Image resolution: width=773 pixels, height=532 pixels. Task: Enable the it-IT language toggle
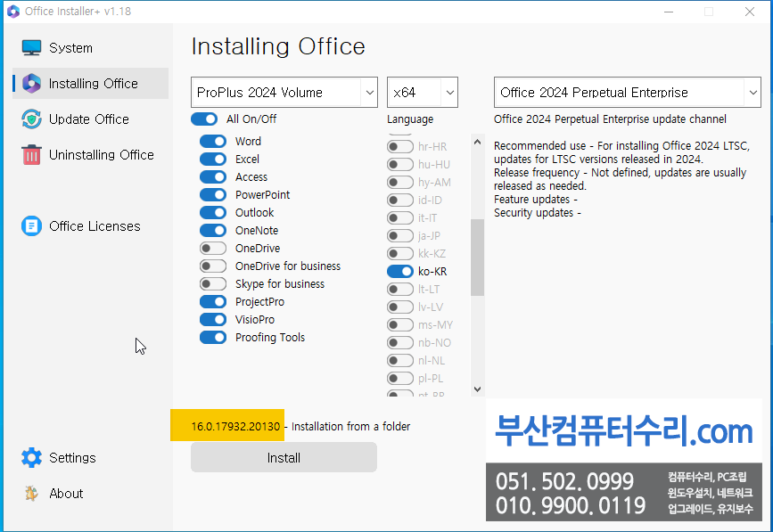[x=400, y=217]
